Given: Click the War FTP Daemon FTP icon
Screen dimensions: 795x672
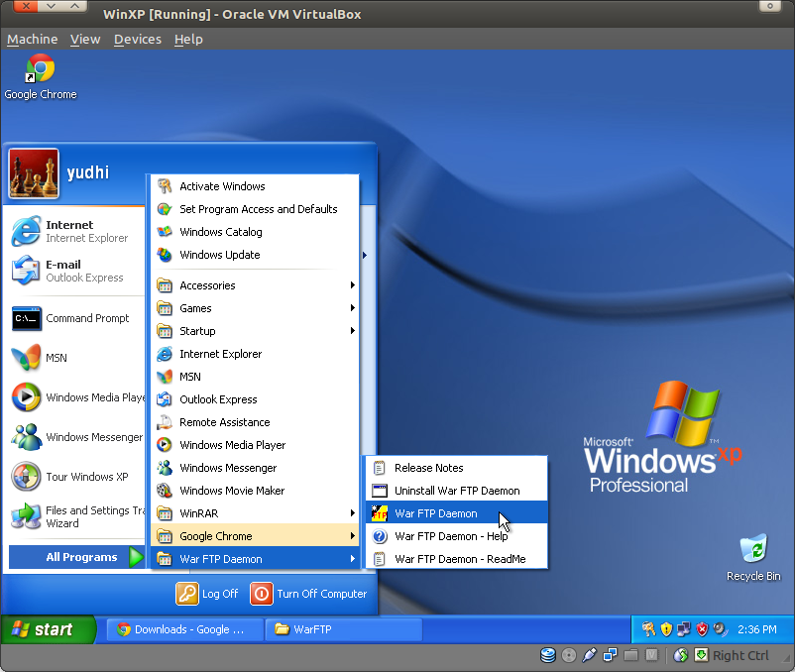Looking at the screenshot, I should (x=380, y=513).
